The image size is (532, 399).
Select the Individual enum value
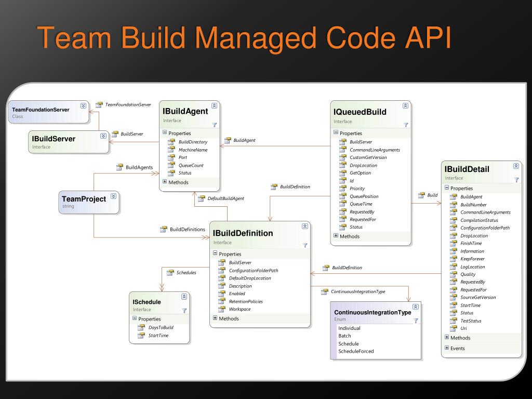349,328
